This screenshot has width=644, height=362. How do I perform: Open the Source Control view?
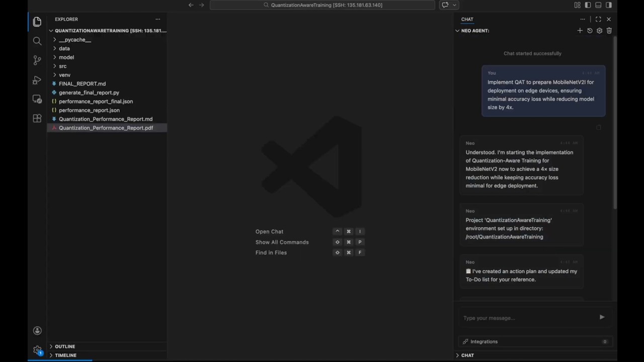pos(37,60)
